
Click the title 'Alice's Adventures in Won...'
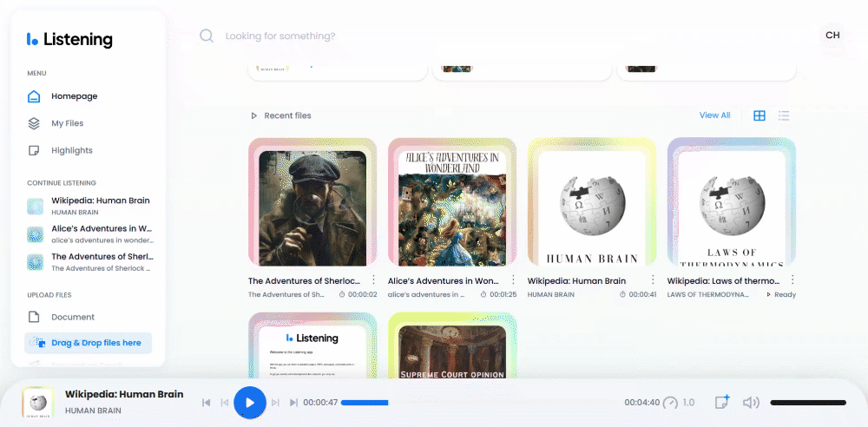click(x=444, y=281)
